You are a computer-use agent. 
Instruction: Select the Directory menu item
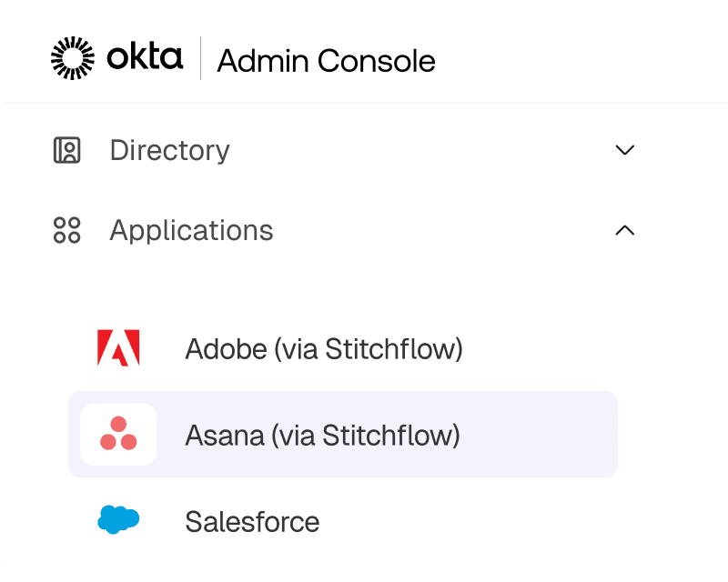[169, 150]
